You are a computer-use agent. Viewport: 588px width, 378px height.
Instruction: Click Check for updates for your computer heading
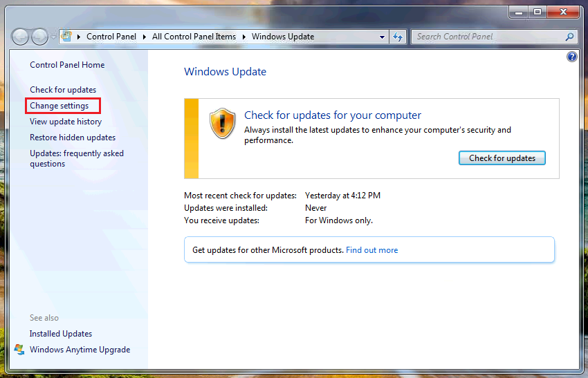(x=333, y=115)
